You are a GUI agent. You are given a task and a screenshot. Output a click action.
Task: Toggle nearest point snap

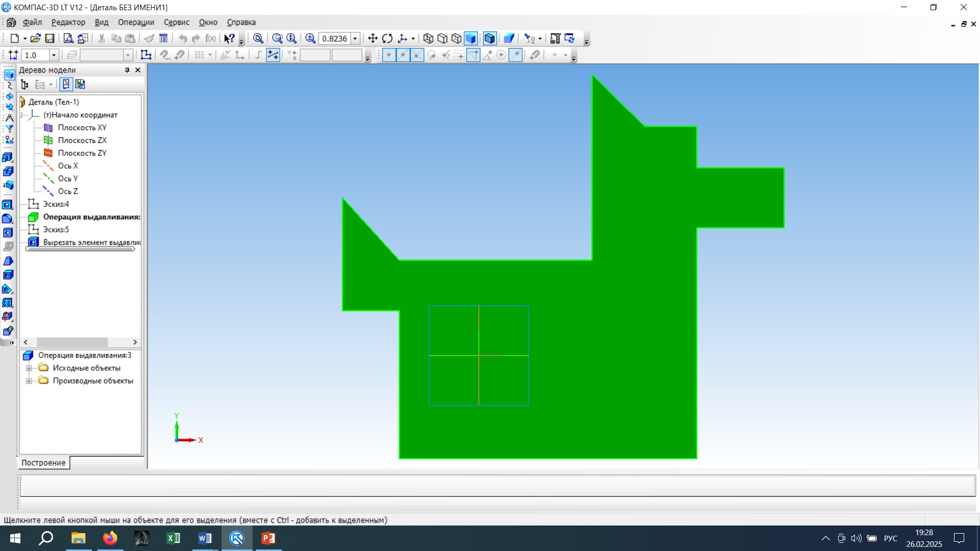click(389, 55)
